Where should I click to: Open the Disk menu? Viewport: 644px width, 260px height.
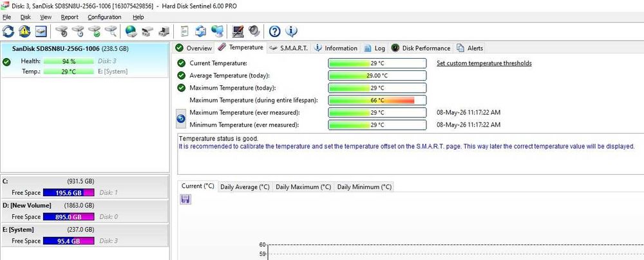[26, 17]
